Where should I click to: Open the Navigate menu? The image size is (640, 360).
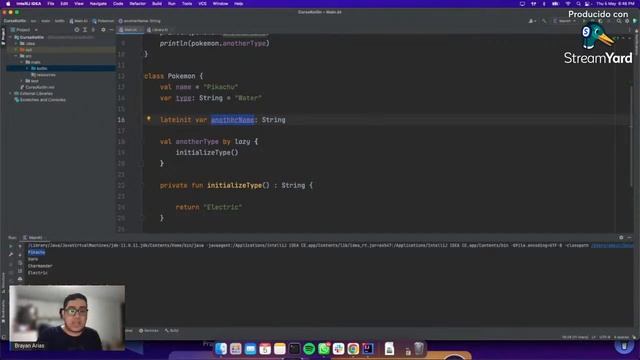coord(98,4)
